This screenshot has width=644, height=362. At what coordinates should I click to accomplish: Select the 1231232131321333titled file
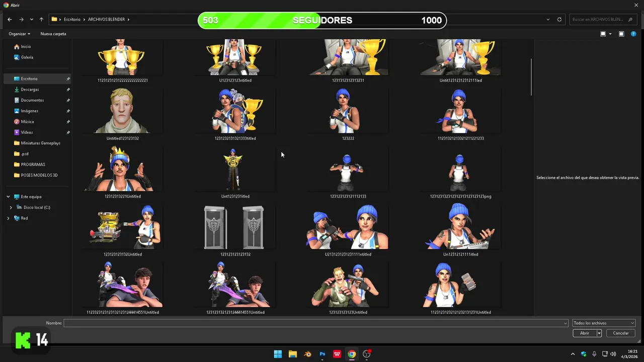pos(235,114)
